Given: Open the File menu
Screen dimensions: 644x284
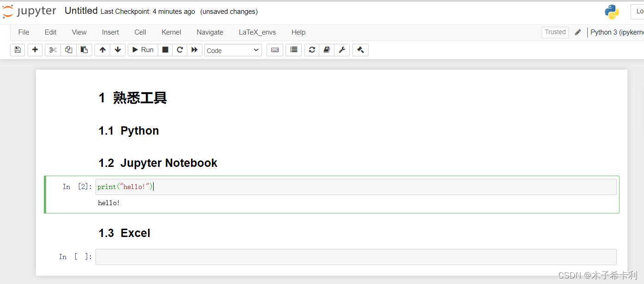Looking at the screenshot, I should 24,32.
